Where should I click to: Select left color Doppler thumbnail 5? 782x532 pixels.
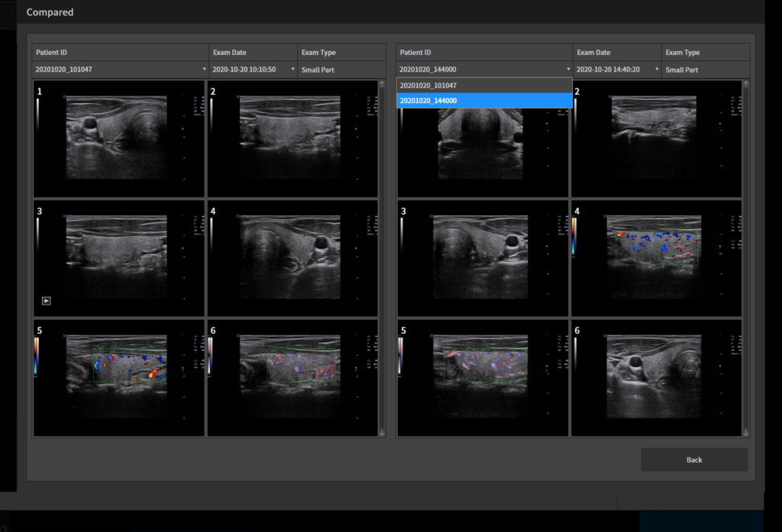(x=118, y=378)
